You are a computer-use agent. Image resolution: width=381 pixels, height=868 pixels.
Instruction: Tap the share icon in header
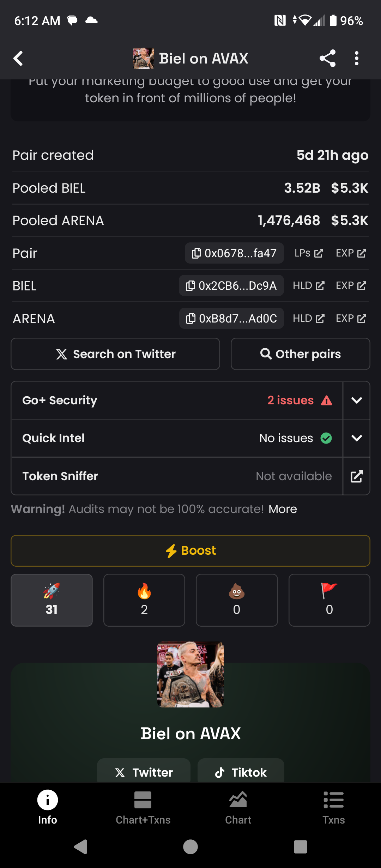coord(327,58)
